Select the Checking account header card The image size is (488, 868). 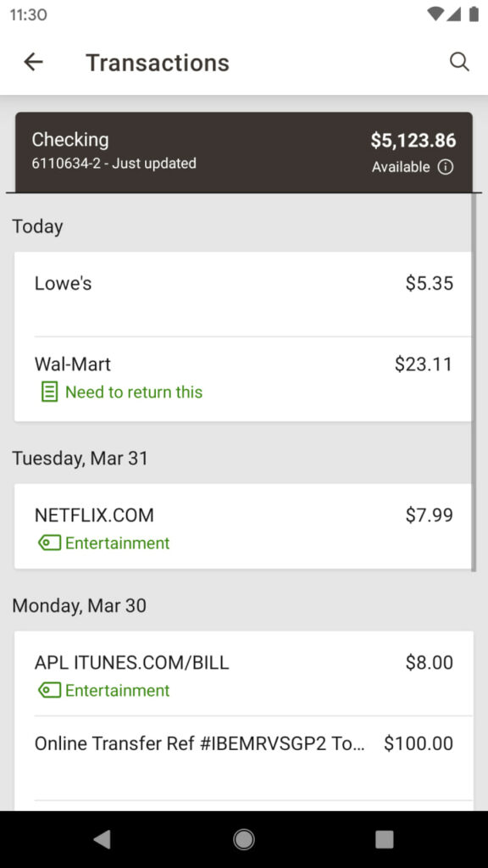pyautogui.click(x=243, y=153)
